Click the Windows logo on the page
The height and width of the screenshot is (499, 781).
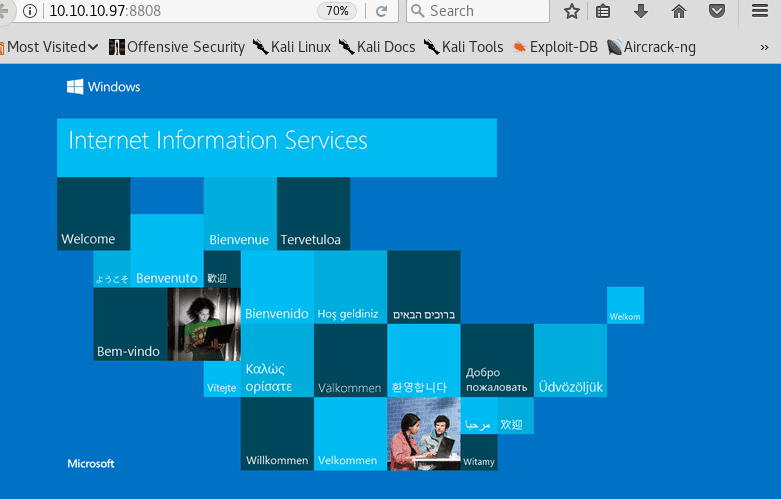104,87
